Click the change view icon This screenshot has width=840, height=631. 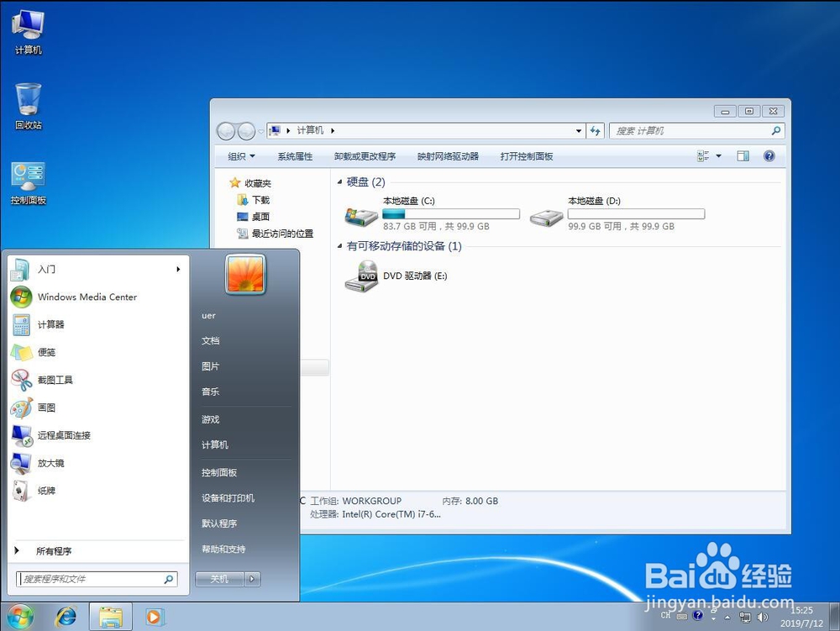tap(703, 156)
